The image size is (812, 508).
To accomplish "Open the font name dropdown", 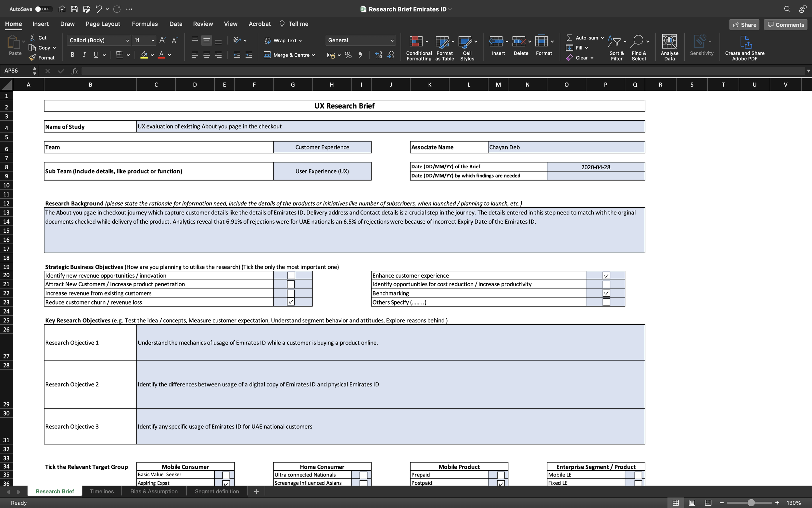I will (127, 41).
